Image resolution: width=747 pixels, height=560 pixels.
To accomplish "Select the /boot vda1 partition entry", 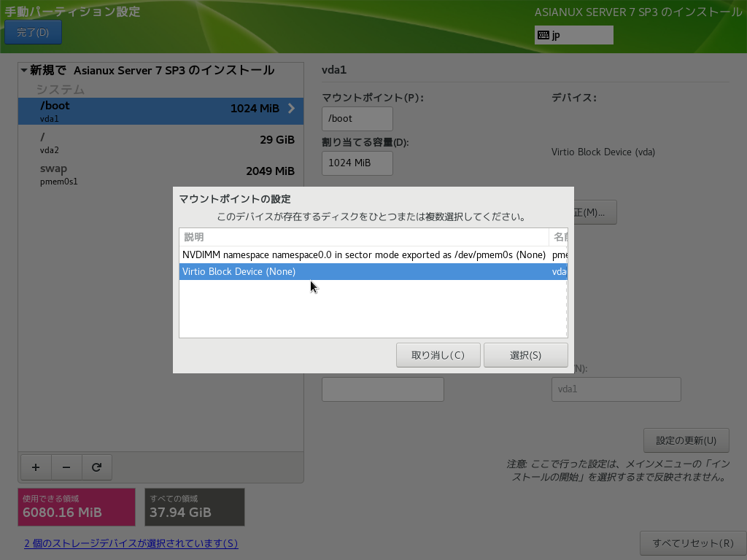I will [146, 111].
